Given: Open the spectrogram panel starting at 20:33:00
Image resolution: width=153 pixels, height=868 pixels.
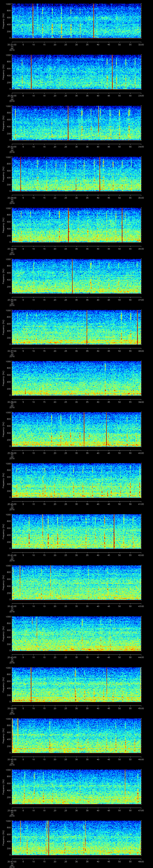Looking at the screenshot, I should [77, 123].
